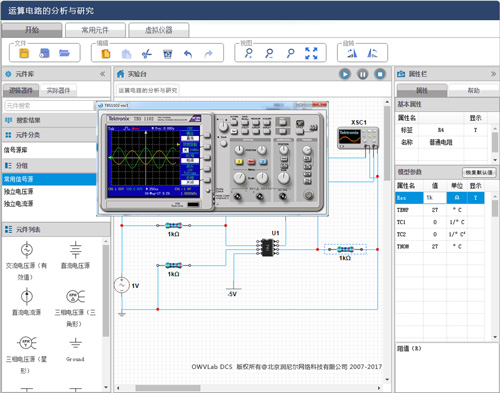Click the scissors cut icon
The height and width of the screenshot is (393, 500).
coord(146,54)
